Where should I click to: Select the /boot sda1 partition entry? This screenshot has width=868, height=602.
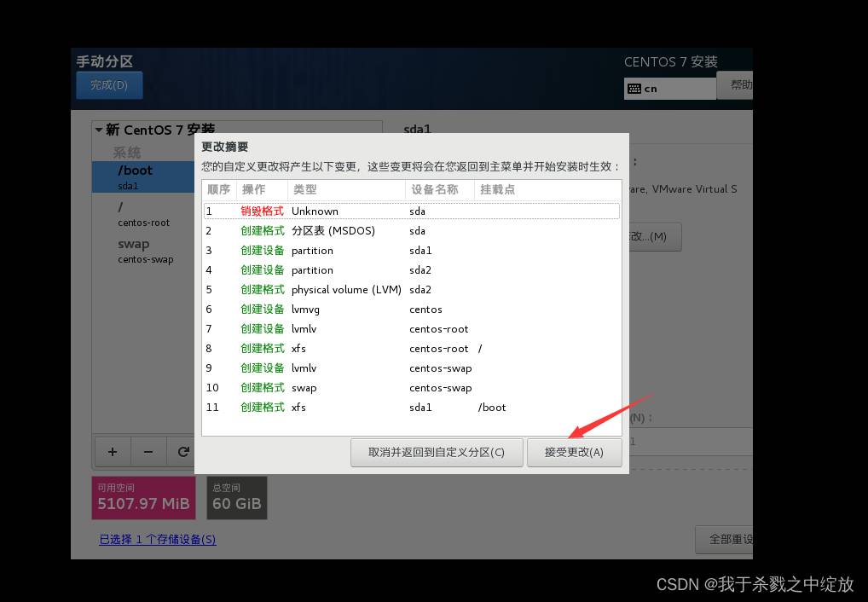coord(142,177)
